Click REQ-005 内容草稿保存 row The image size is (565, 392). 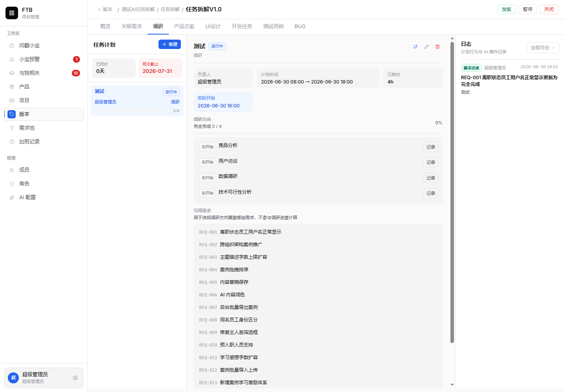[x=318, y=282]
